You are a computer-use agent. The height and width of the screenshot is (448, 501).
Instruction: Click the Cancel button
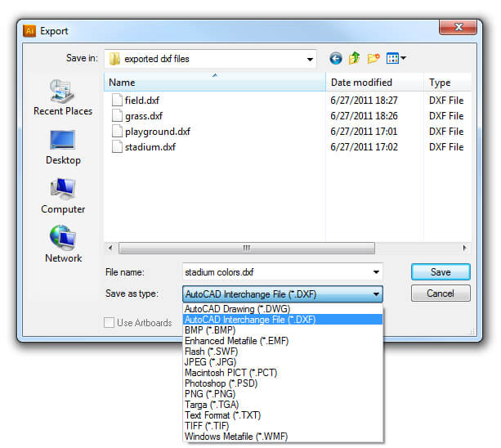click(x=441, y=293)
